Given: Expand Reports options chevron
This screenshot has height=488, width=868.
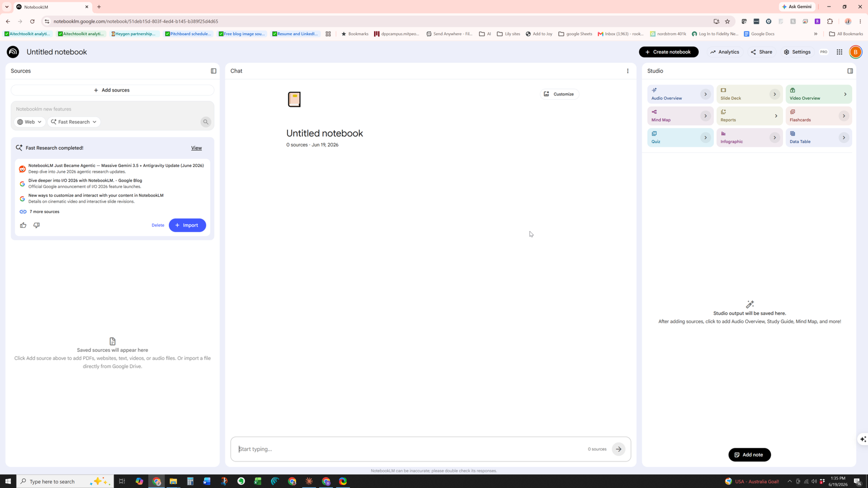Looking at the screenshot, I should point(776,116).
